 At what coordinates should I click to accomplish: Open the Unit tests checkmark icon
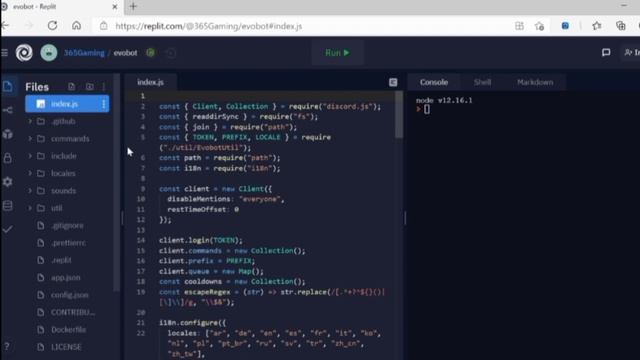7,229
